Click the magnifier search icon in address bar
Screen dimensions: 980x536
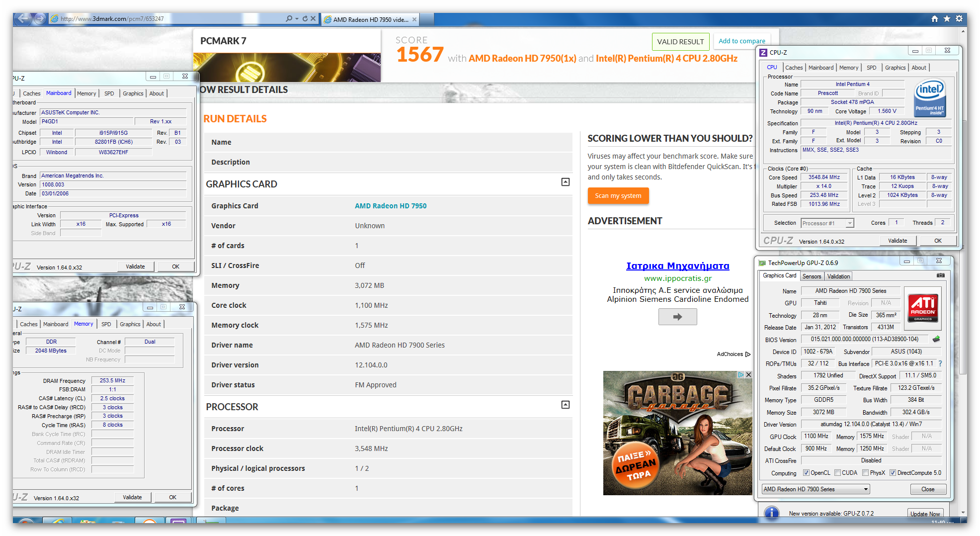(289, 19)
